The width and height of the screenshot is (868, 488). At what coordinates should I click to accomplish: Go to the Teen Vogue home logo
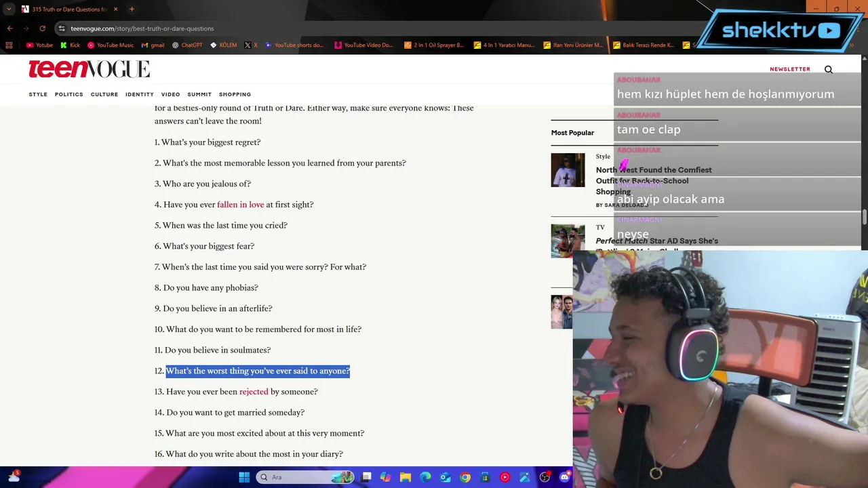[89, 69]
